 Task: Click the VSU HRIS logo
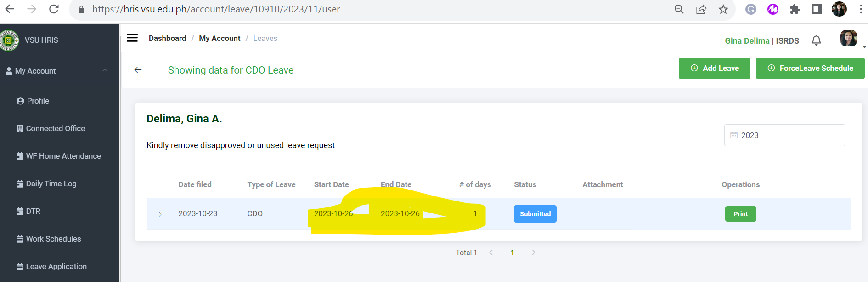[9, 40]
